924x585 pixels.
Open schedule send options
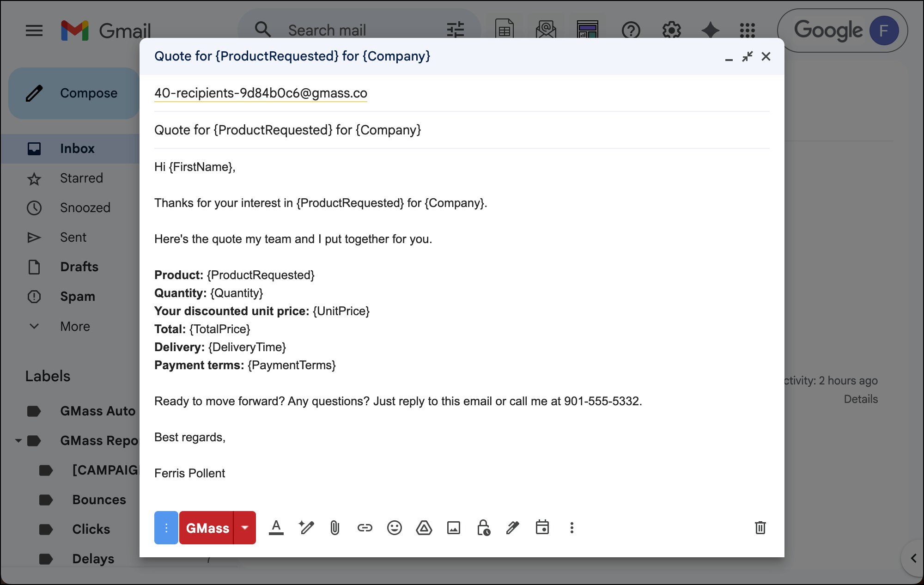543,528
